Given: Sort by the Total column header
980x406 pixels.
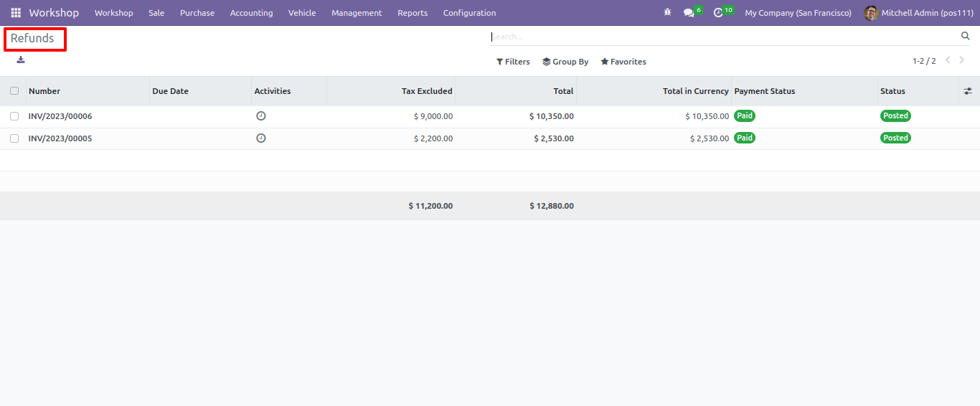Looking at the screenshot, I should pos(563,91).
